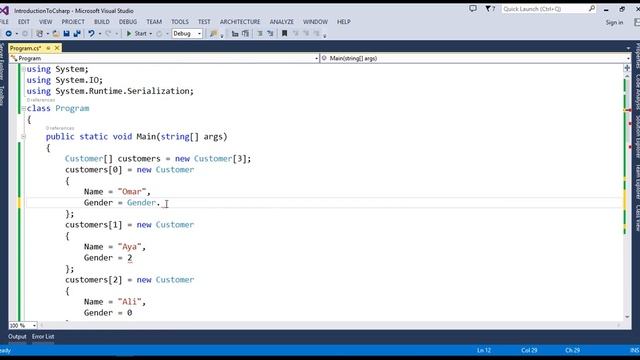Pin the Program.cs tab with pin icon
Viewport: 640px width, 360px height.
tap(48, 48)
